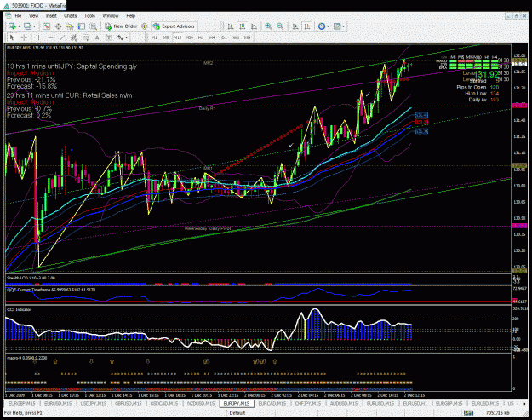Image resolution: width=532 pixels, height=420 pixels.
Task: Select the Fibonacci Retracement tool
Action: 85,37
